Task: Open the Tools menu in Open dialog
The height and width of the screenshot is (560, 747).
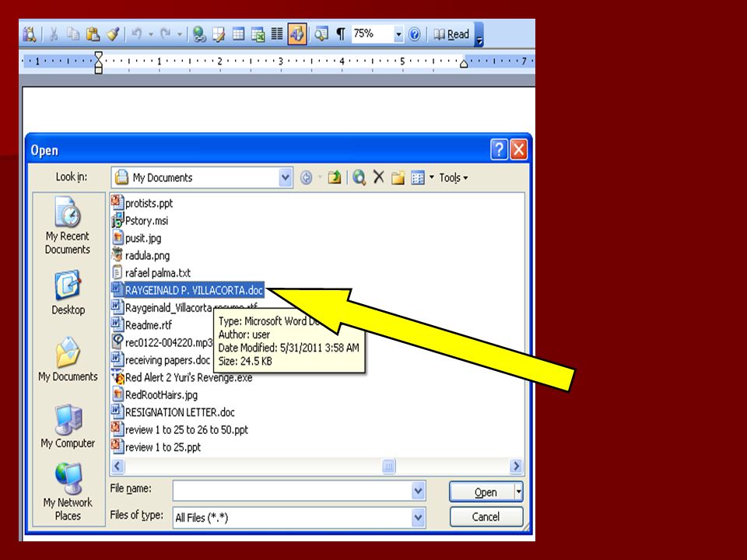Action: click(453, 177)
